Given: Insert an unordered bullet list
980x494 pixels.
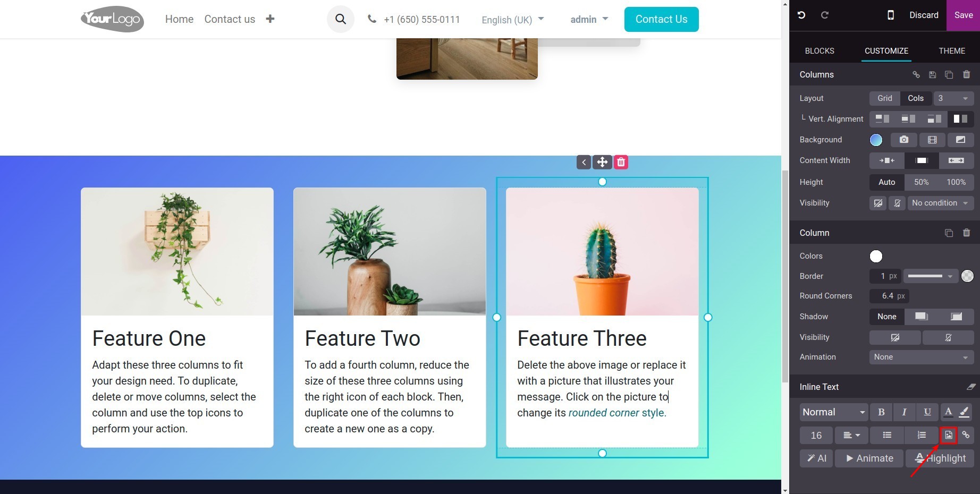Looking at the screenshot, I should [887, 435].
